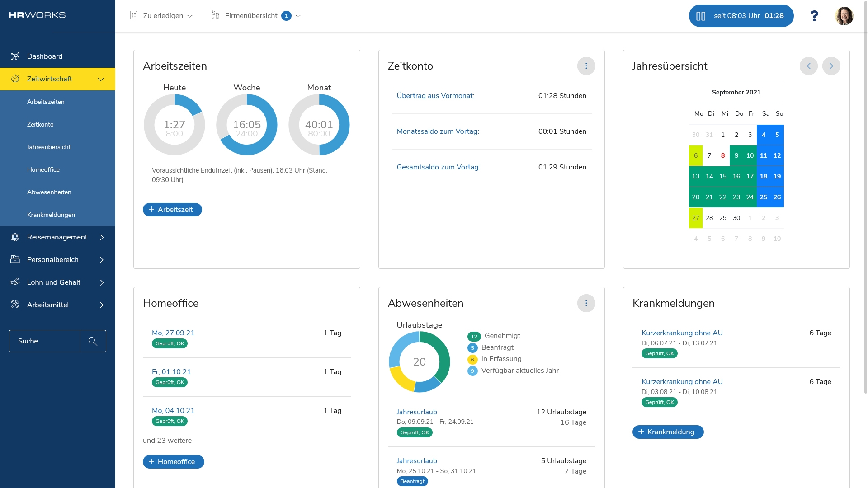Expand the Reisemanagement menu
The image size is (868, 488).
101,237
